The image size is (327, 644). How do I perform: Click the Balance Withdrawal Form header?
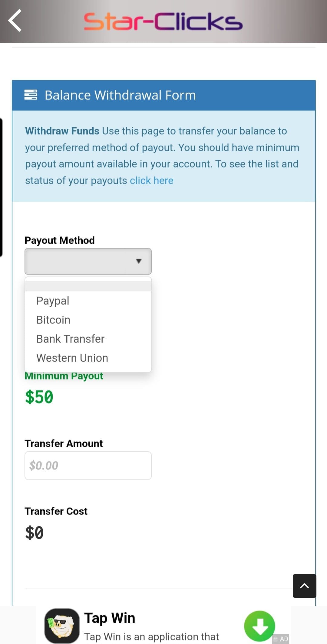(120, 95)
